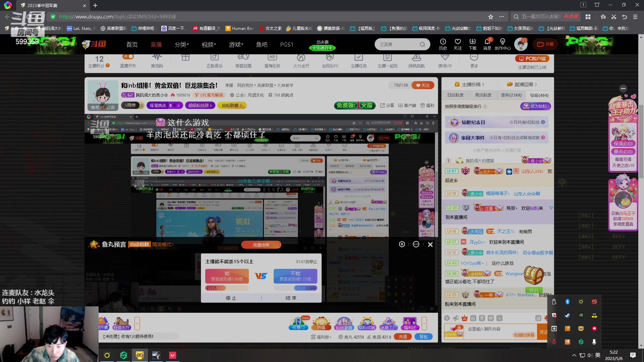The width and height of the screenshot is (644, 362).
Task: Click the Douyu header search box
Action: click(x=402, y=44)
